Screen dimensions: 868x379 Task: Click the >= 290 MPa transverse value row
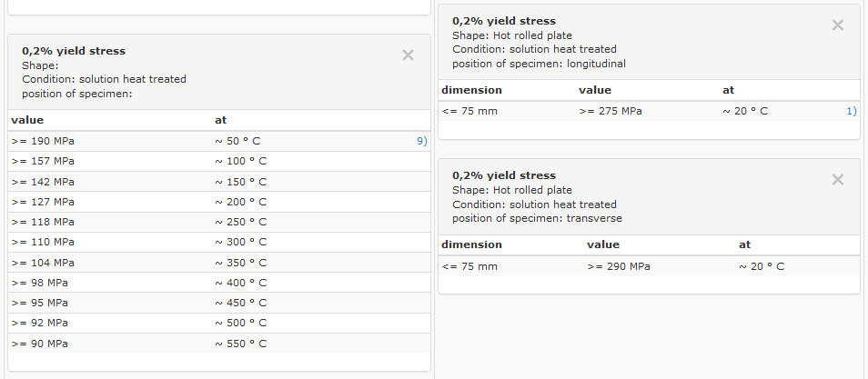pyautogui.click(x=649, y=266)
